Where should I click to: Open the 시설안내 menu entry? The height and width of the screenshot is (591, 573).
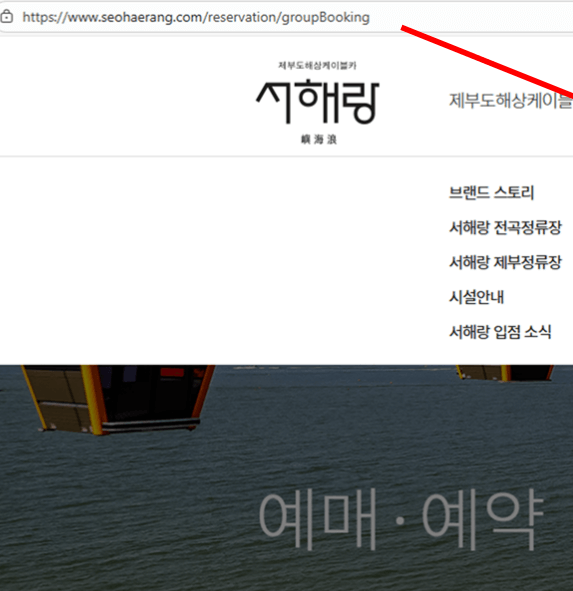pyautogui.click(x=476, y=297)
